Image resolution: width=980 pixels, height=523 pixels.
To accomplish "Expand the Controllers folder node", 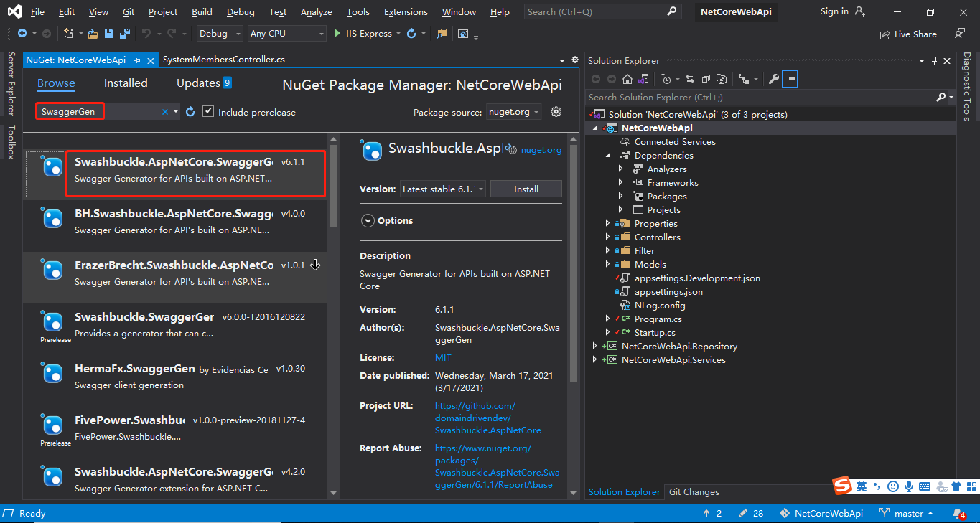I will (607, 237).
